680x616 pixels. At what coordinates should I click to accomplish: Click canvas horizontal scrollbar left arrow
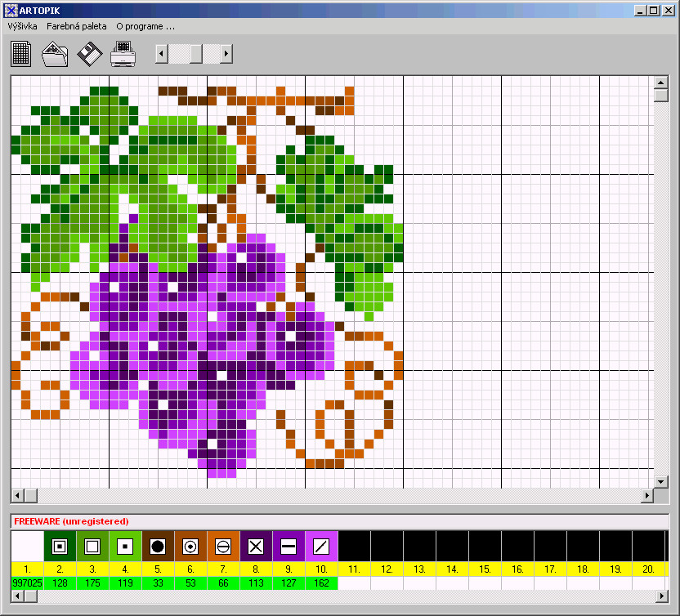(17, 495)
